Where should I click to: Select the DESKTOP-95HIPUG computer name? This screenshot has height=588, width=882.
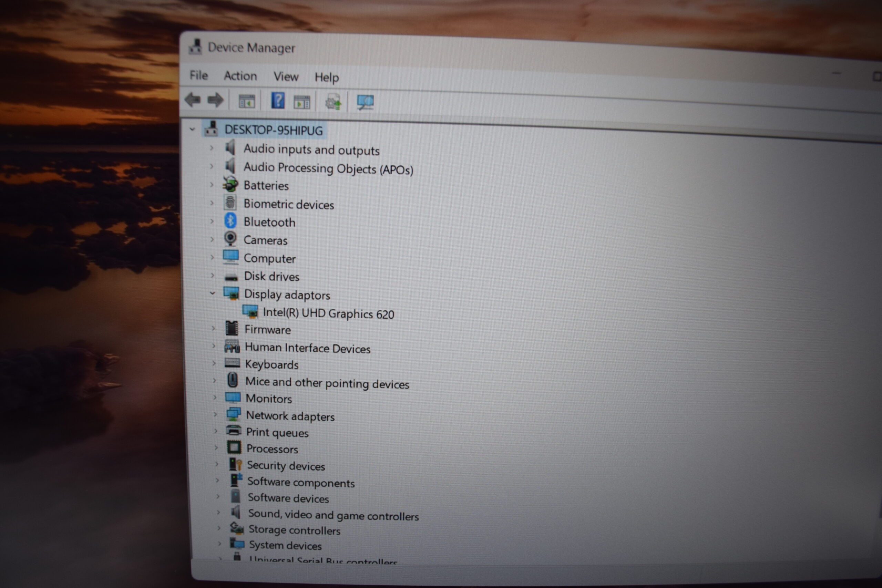274,130
